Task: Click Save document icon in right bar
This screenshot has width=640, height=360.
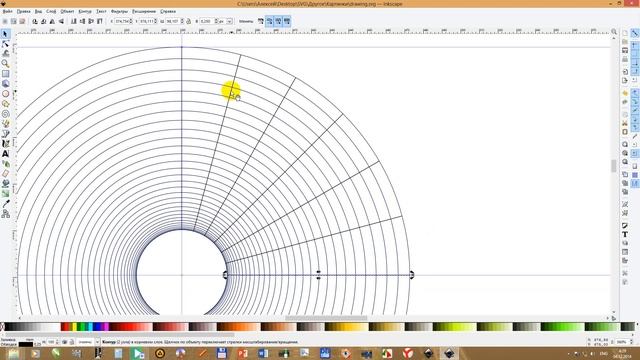Action: 625,50
